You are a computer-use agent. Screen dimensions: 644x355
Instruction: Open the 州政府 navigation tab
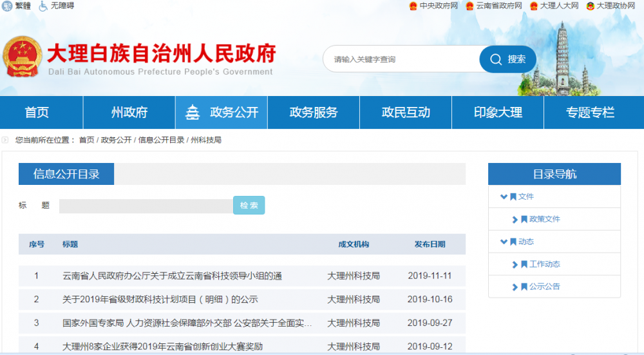(129, 112)
